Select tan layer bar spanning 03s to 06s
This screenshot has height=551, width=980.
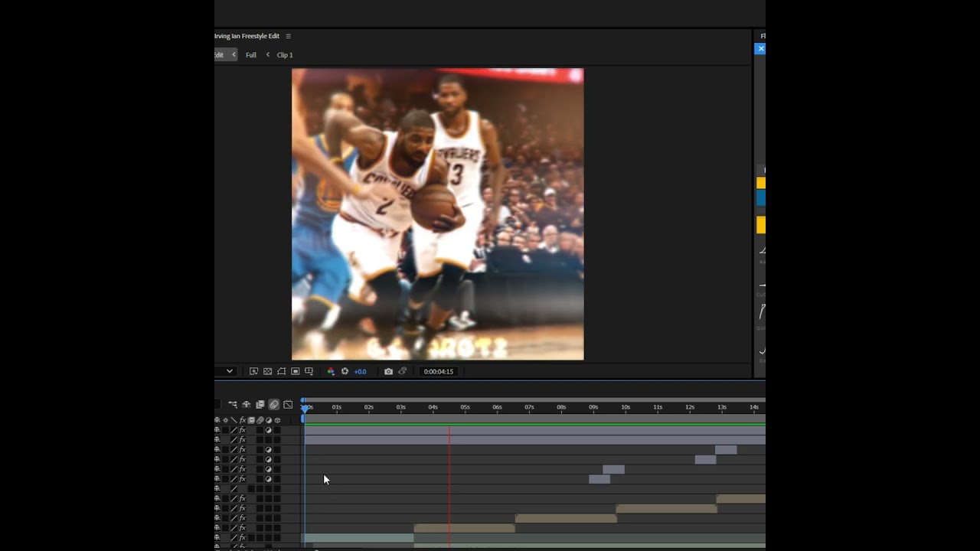pyautogui.click(x=464, y=528)
